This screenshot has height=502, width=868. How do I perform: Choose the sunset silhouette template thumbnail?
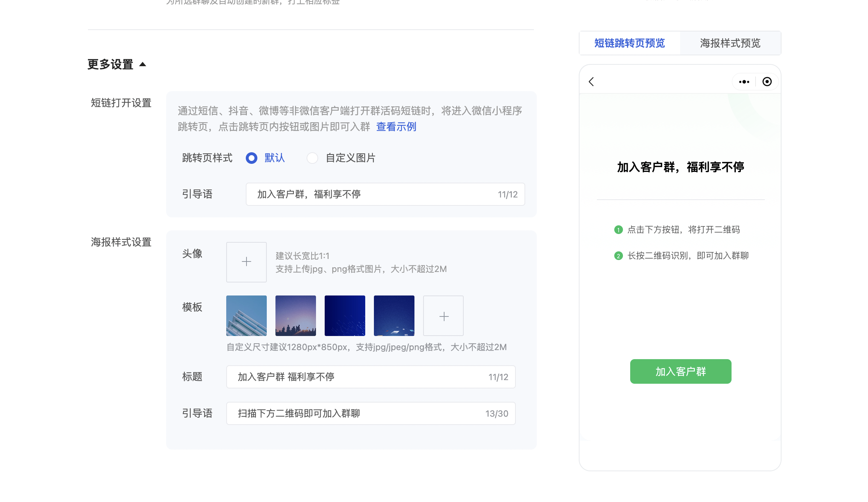(296, 316)
